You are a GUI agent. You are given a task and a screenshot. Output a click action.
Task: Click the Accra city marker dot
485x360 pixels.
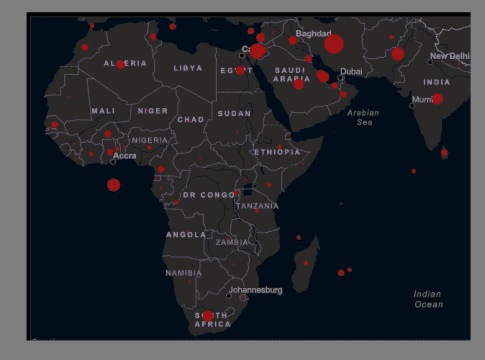point(113,162)
